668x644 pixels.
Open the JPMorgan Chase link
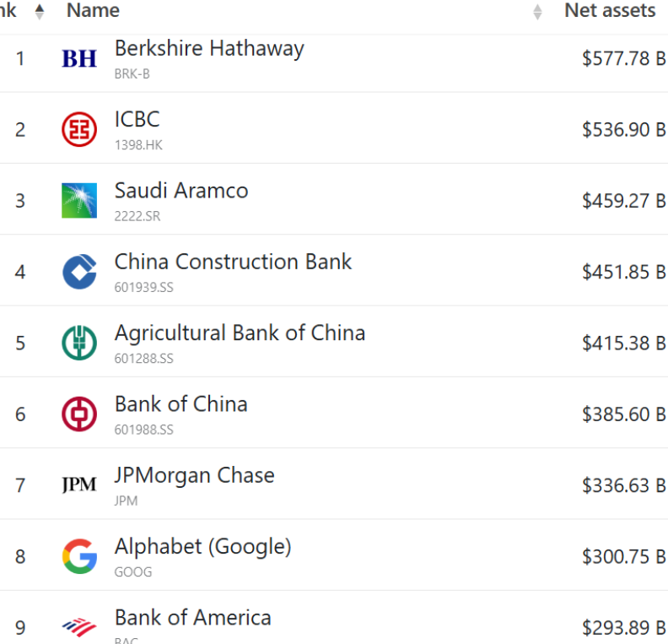click(x=194, y=475)
